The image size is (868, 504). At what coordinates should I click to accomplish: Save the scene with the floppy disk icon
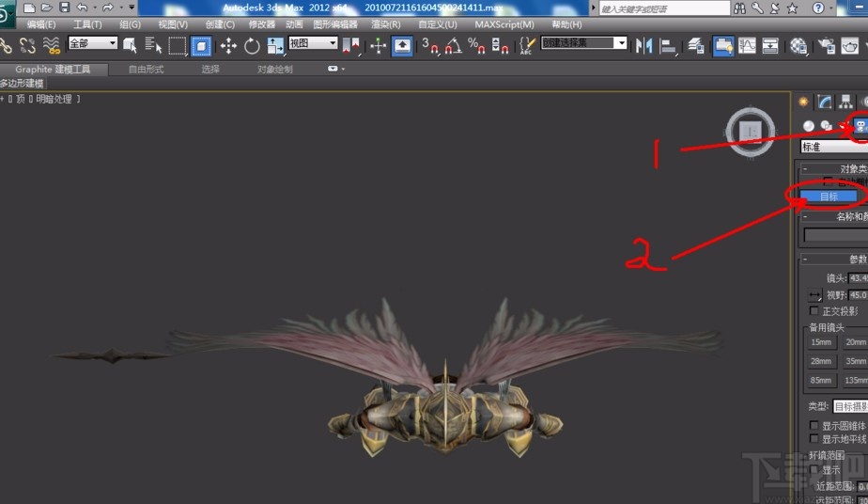(65, 8)
